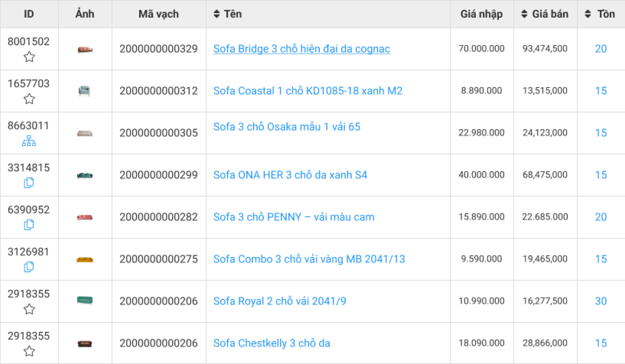Click star icon beside Sofa Royal row
Image resolution: width=625 pixels, height=364 pixels.
pos(29,309)
